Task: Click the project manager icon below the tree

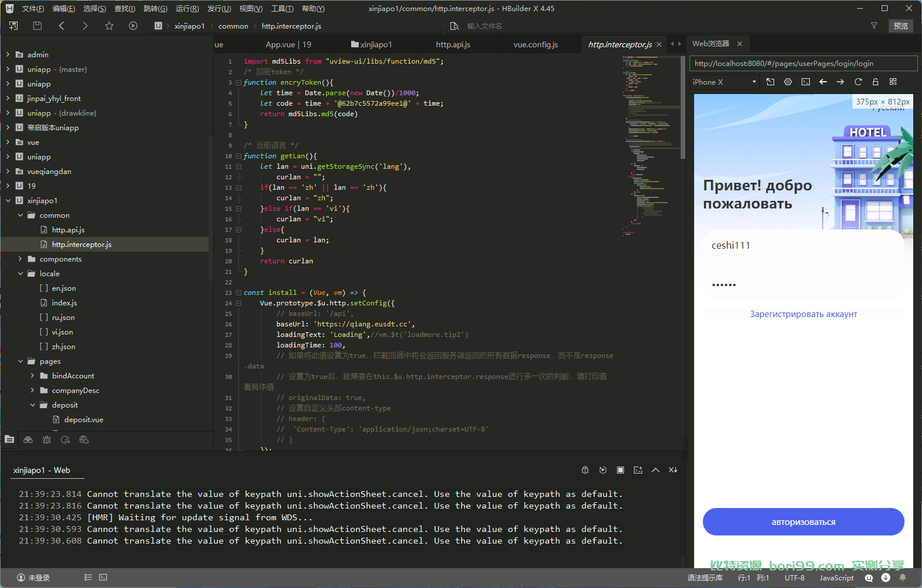Action: 9,440
